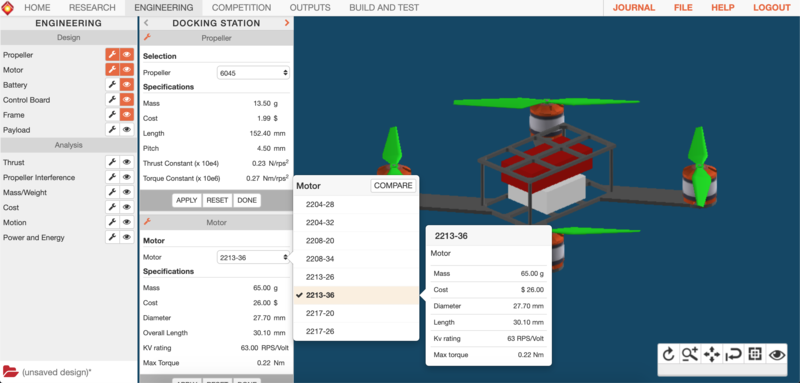Open the Battery wrench editor

pyautogui.click(x=112, y=85)
